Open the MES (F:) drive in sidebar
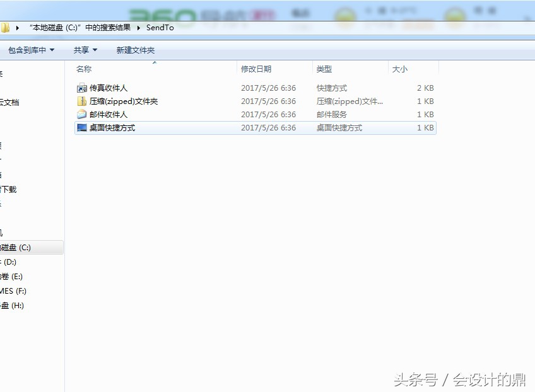This screenshot has width=535, height=392. [x=19, y=291]
